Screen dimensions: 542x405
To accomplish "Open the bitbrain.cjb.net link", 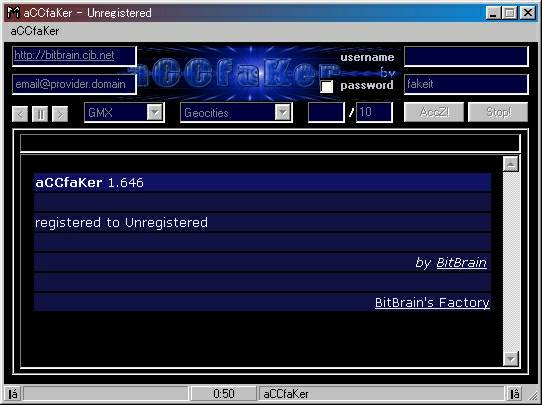I will tap(64, 55).
